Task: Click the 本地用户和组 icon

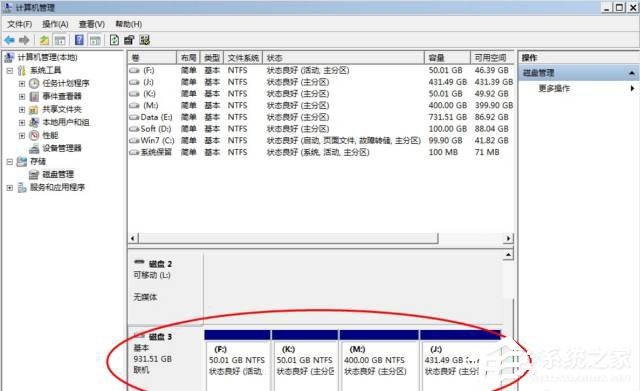Action: point(34,122)
